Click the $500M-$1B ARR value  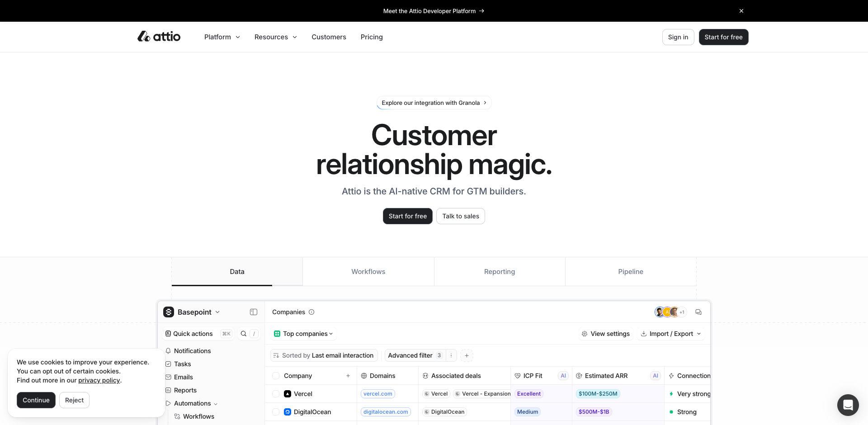click(594, 412)
